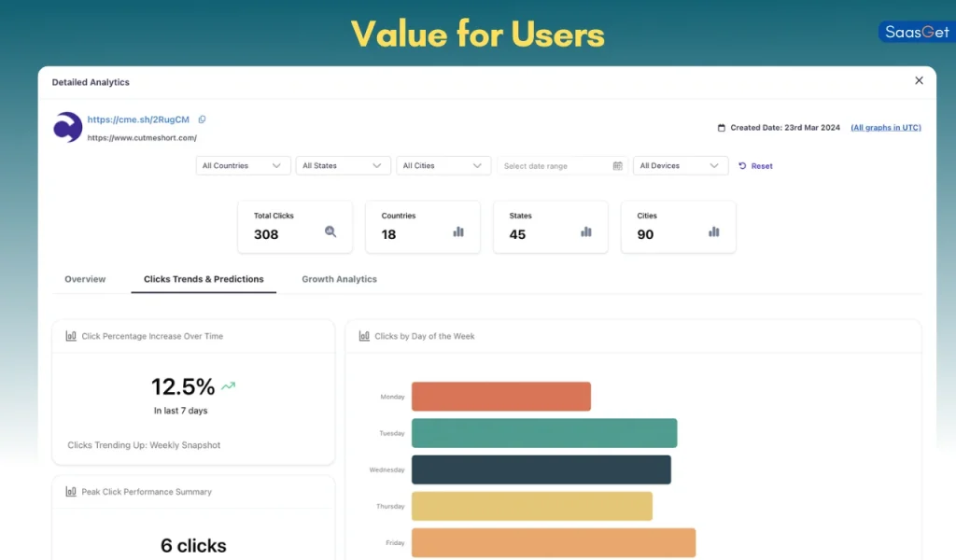Click the copy icon beside the short URL
This screenshot has height=560, width=956.
tap(202, 119)
